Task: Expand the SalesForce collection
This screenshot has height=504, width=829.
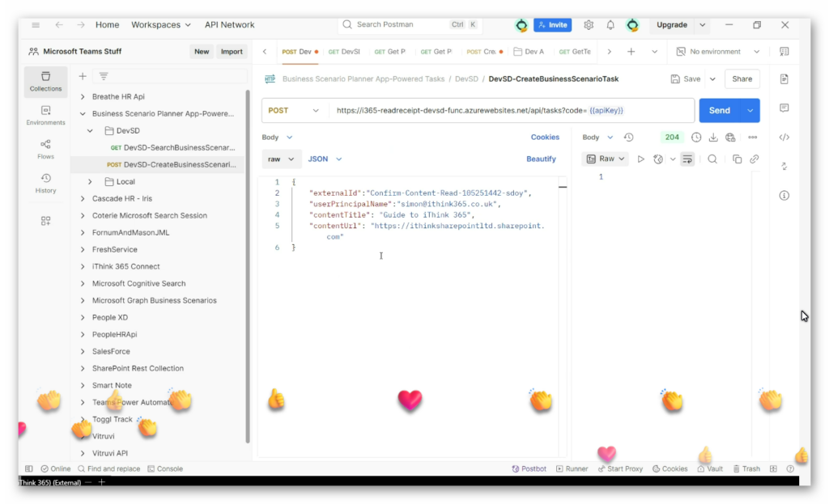Action: click(x=83, y=351)
